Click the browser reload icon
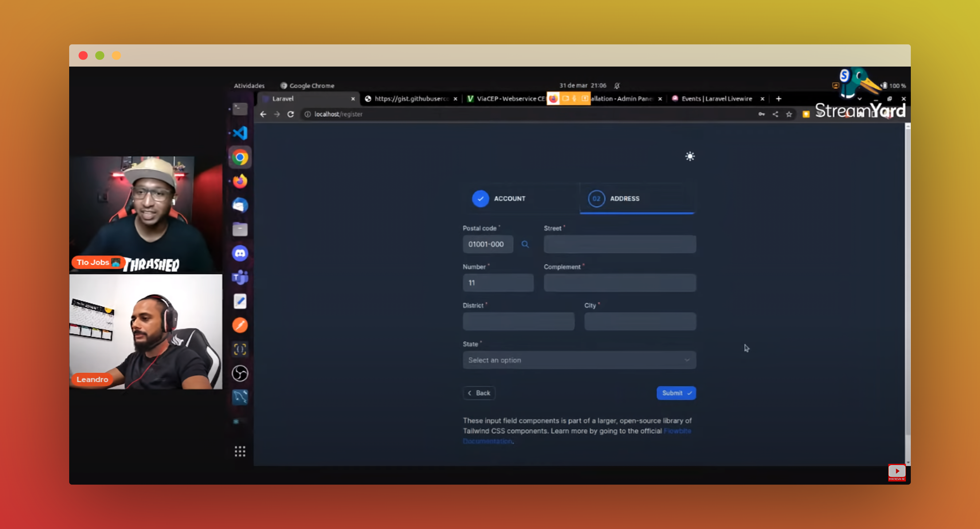This screenshot has width=980, height=529. click(x=290, y=114)
